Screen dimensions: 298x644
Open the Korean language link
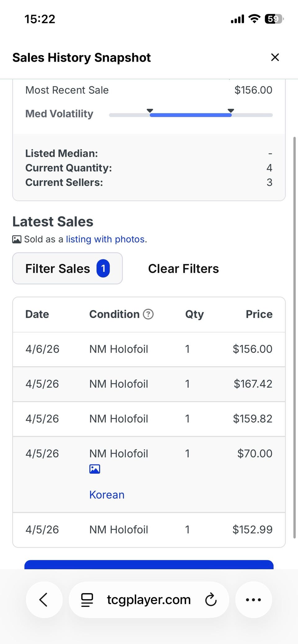107,495
